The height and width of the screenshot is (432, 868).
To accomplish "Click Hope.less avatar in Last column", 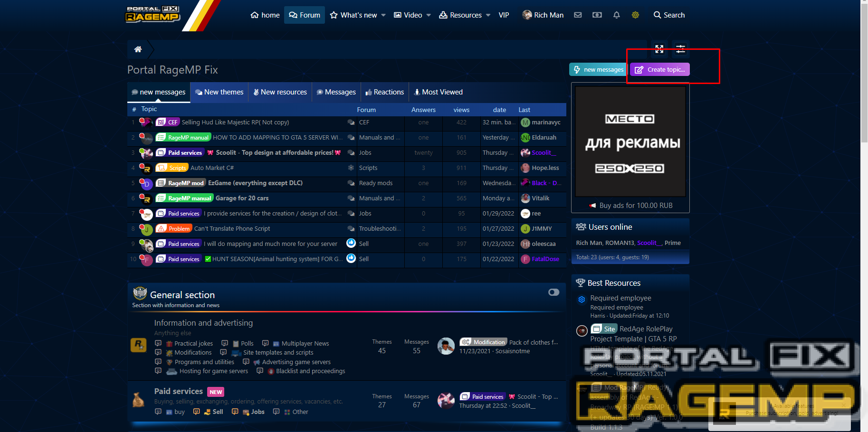I will click(x=525, y=168).
